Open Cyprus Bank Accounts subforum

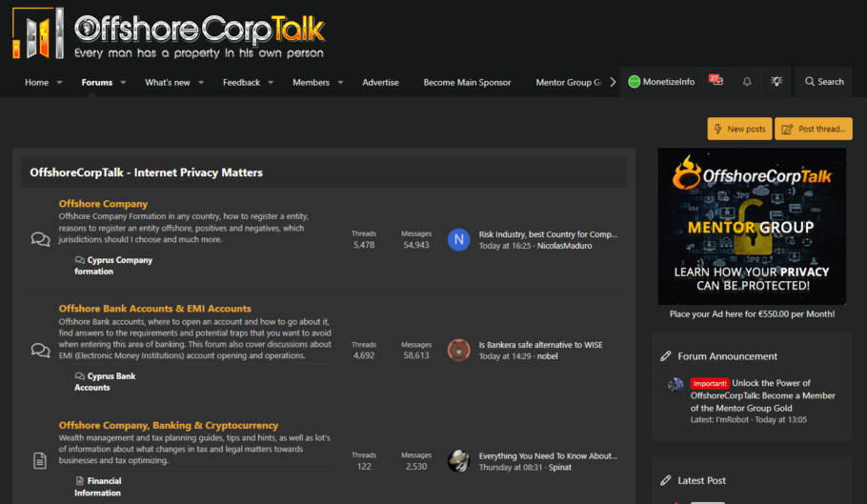(105, 382)
